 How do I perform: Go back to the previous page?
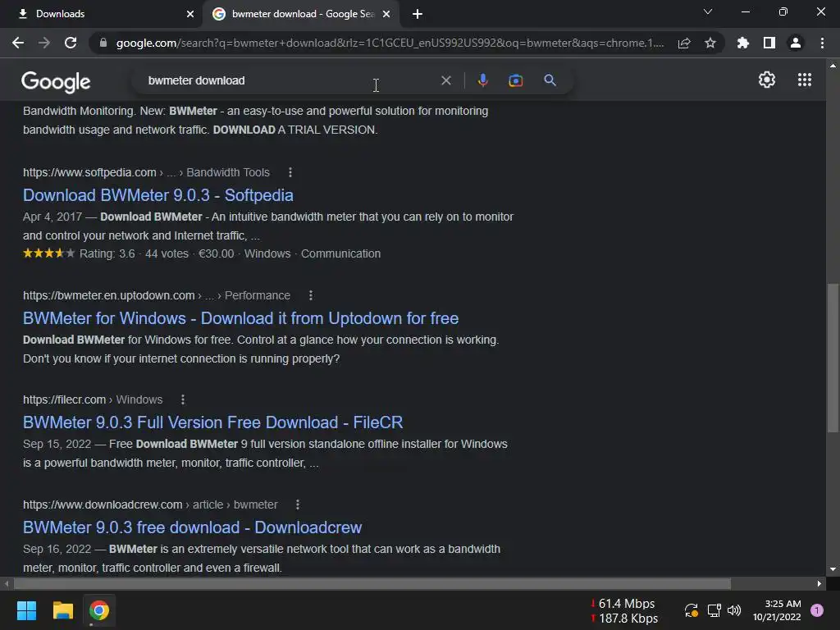tap(18, 43)
